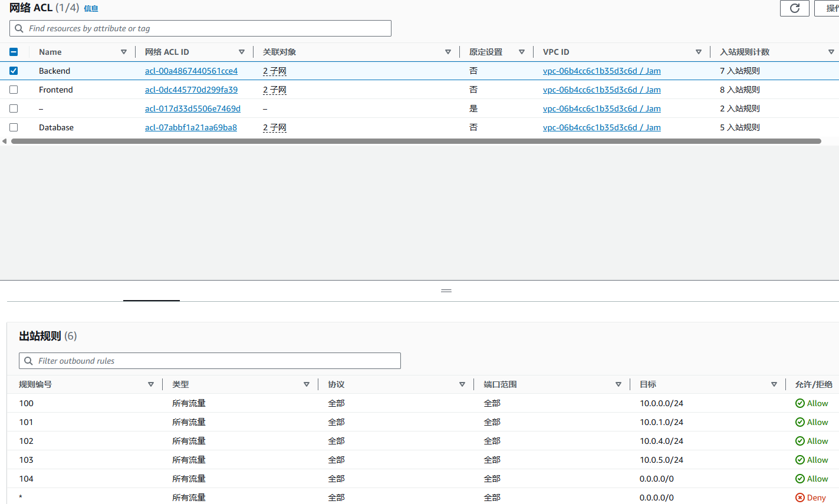This screenshot has height=504, width=839.
Task: Show the Database row's 2 子网 associations
Action: tap(275, 127)
